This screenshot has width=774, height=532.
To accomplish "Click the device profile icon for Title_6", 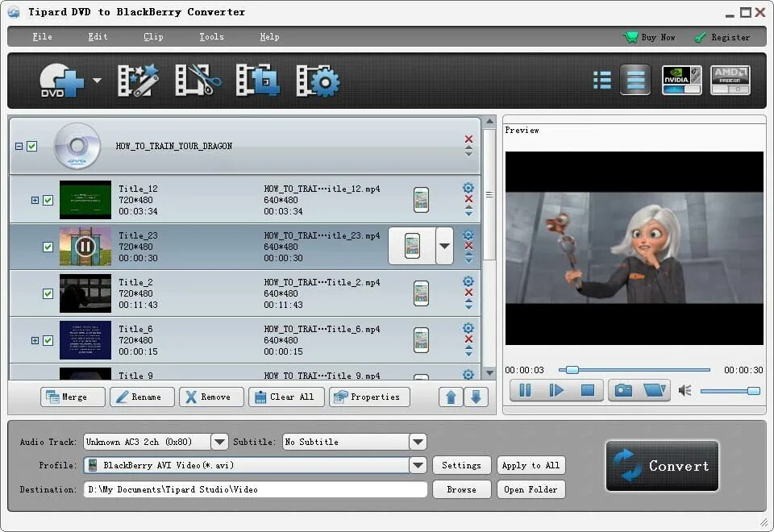I will pyautogui.click(x=421, y=340).
